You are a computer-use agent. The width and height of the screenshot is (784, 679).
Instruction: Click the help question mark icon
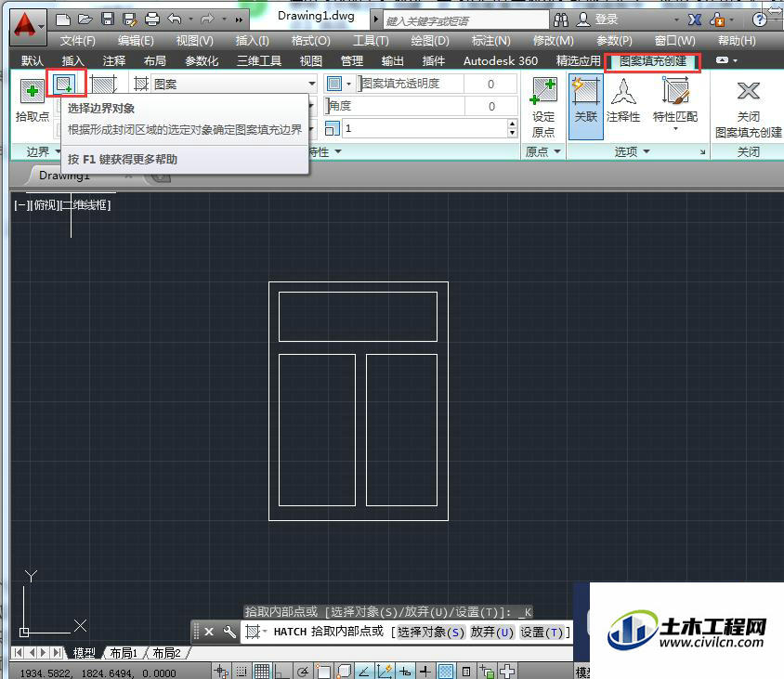(x=759, y=20)
